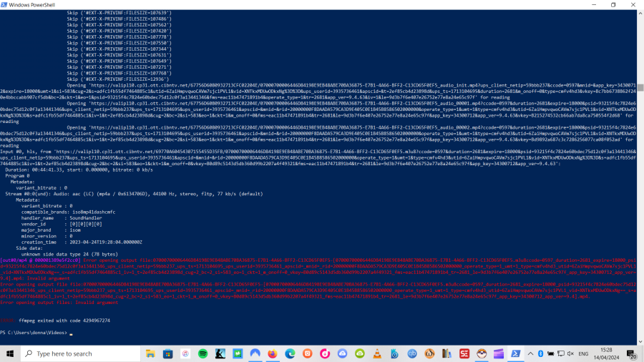
Task: Open the green cloud app icon
Action: click(360, 354)
